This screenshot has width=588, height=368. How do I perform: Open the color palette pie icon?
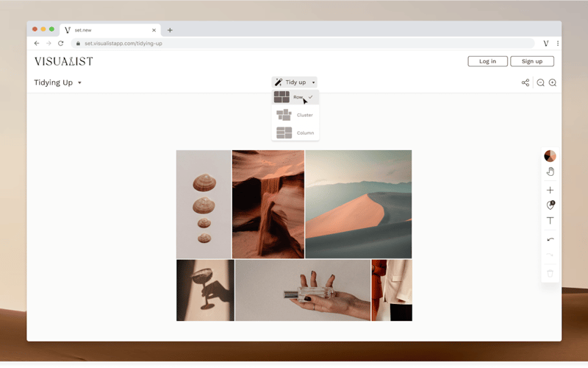click(x=550, y=156)
